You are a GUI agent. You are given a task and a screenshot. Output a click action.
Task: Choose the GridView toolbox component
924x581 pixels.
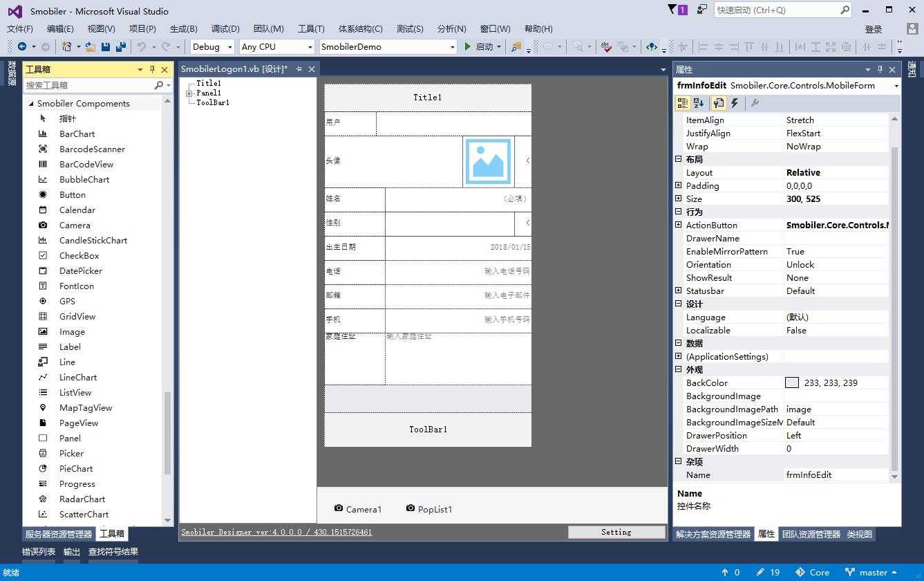77,316
